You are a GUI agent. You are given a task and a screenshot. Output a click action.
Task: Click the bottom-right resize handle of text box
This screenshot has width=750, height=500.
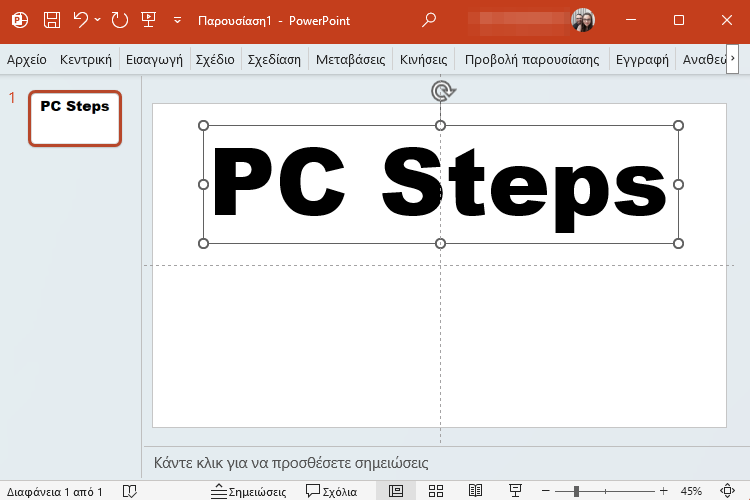[678, 244]
